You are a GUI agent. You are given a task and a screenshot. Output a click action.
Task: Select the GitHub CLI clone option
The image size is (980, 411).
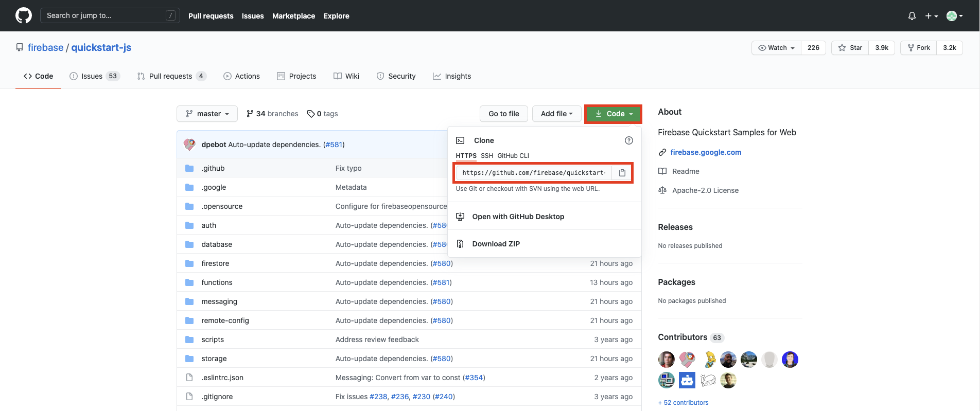[x=513, y=156]
